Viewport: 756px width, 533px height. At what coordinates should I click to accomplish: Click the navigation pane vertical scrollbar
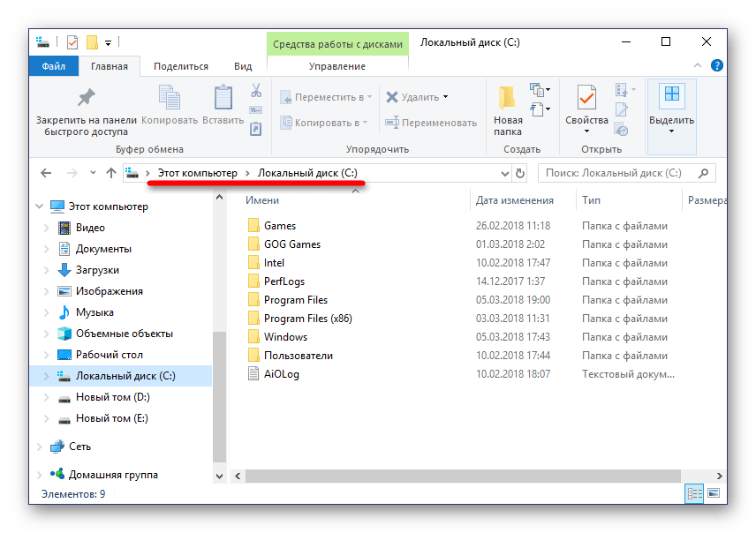pyautogui.click(x=219, y=397)
